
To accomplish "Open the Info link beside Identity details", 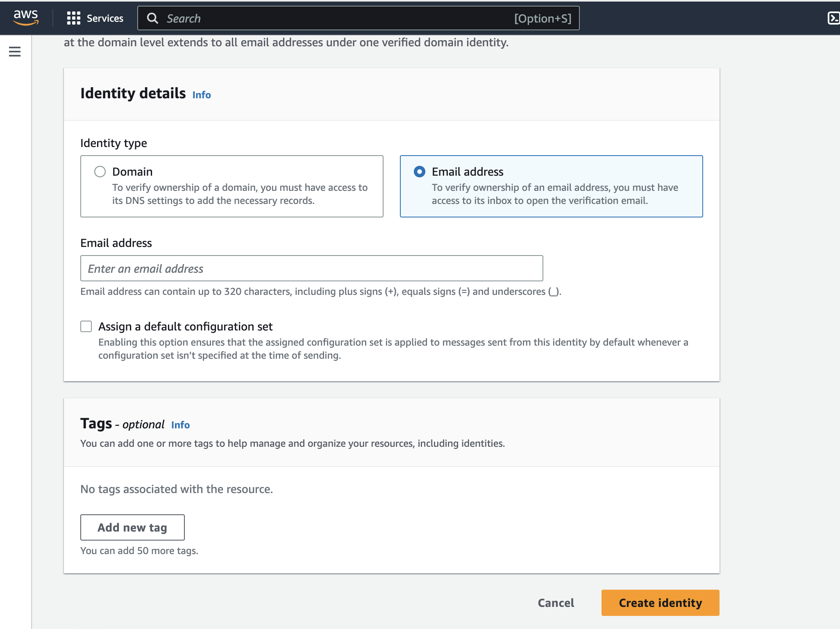I will (x=202, y=95).
